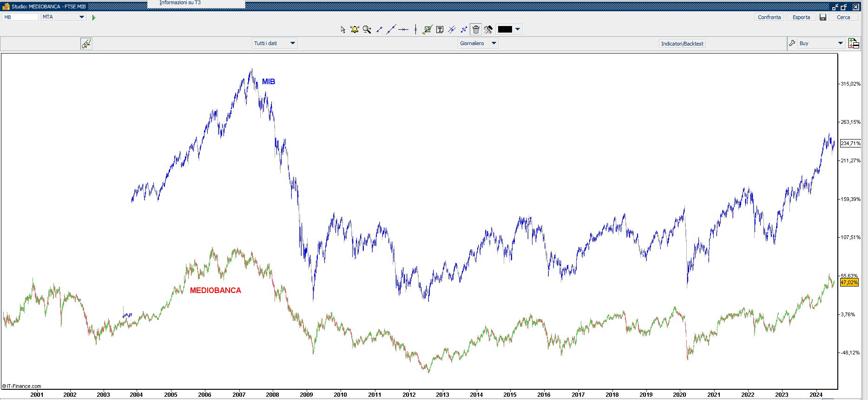Viewport: 868px width, 400px height.
Task: Click the MB ticker symbol input field
Action: [20, 17]
